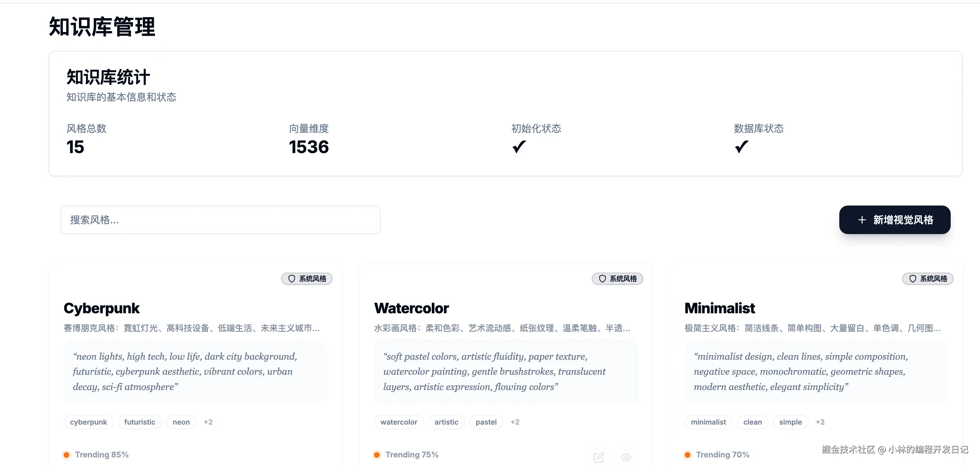Click orange Trending 85% dot on Cyberpunk
The height and width of the screenshot is (466, 980).
coord(66,455)
